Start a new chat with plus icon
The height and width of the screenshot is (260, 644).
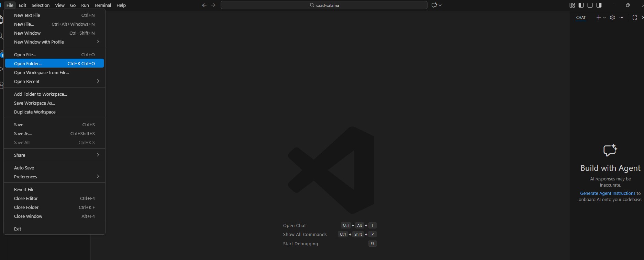click(x=599, y=17)
